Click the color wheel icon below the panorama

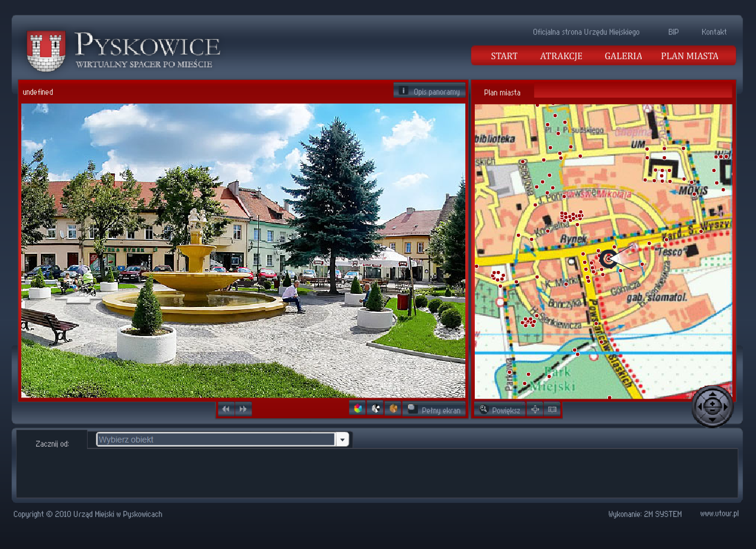357,408
